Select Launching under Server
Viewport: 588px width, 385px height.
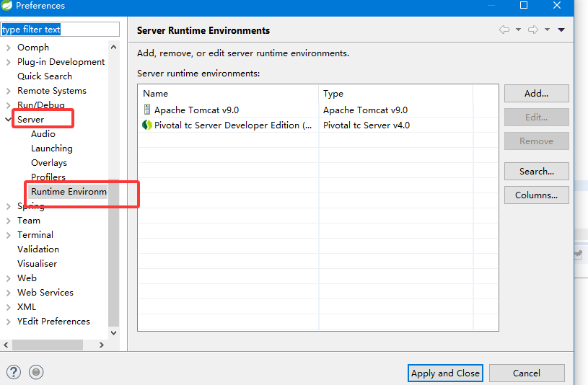tap(52, 148)
